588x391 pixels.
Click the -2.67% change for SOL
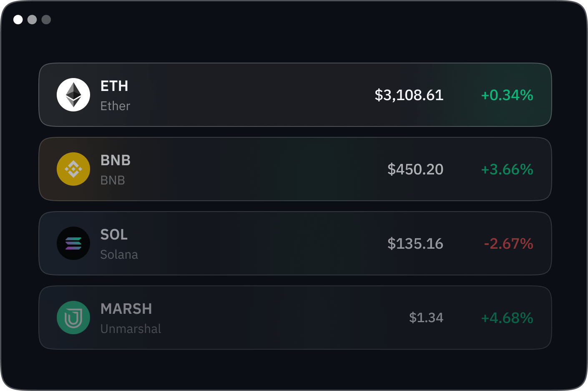pyautogui.click(x=508, y=244)
